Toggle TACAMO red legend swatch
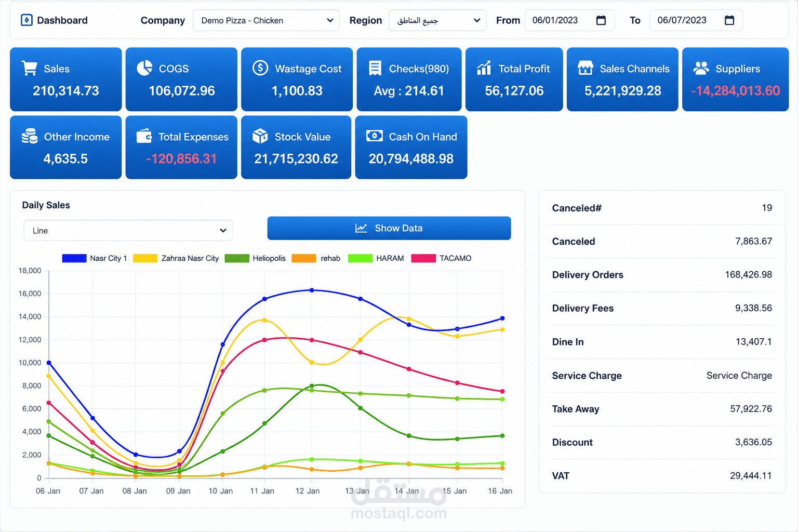Image resolution: width=798 pixels, height=532 pixels. point(423,258)
